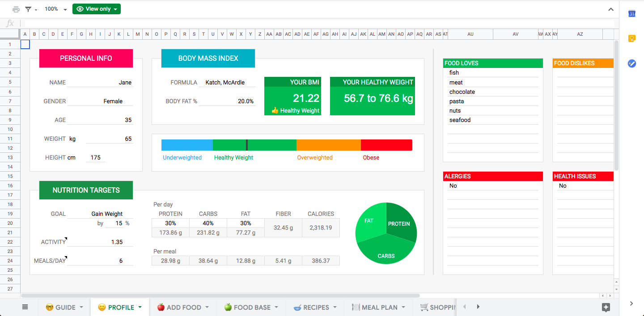This screenshot has height=316, width=644.
Task: Select column AU header
Action: (x=470, y=34)
